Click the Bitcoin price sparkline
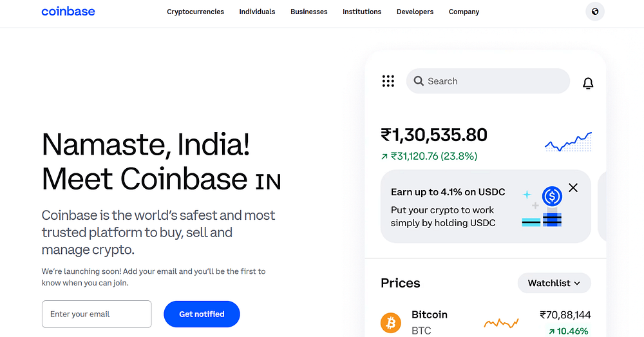Image resolution: width=644 pixels, height=337 pixels. point(502,322)
